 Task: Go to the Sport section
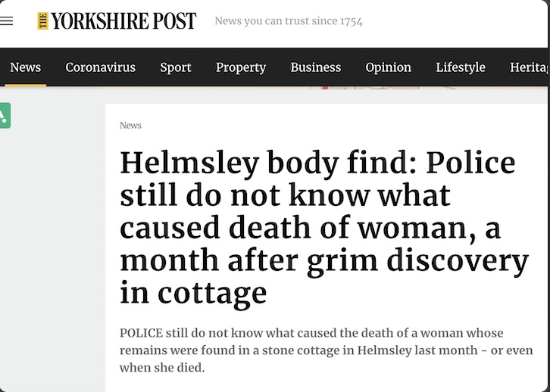click(x=176, y=67)
